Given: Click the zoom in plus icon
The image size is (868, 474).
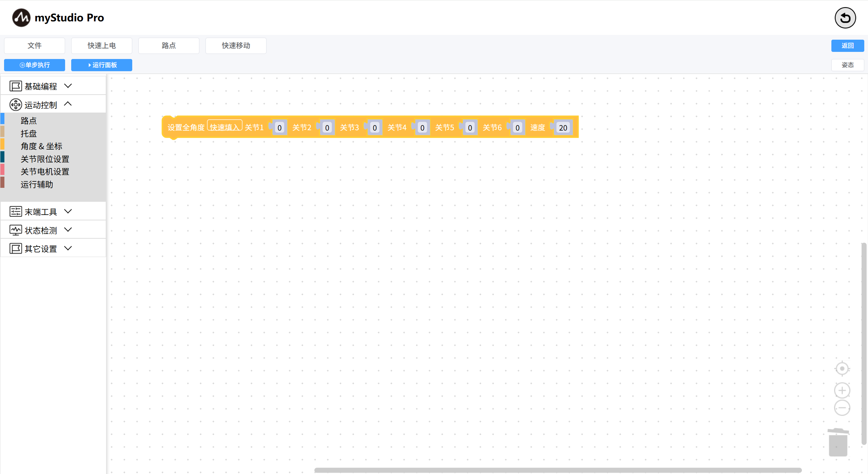Looking at the screenshot, I should coord(842,391).
